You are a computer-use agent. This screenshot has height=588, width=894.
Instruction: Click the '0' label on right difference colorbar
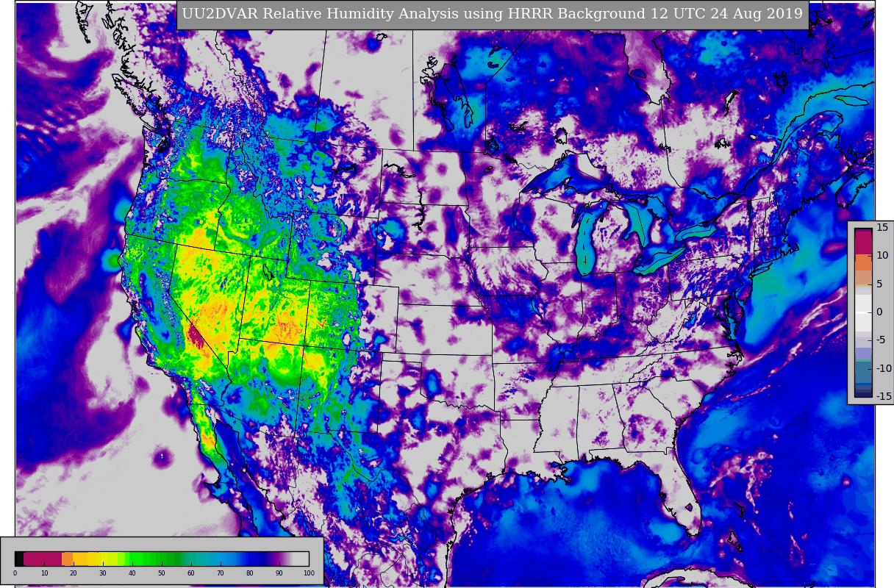point(879,312)
